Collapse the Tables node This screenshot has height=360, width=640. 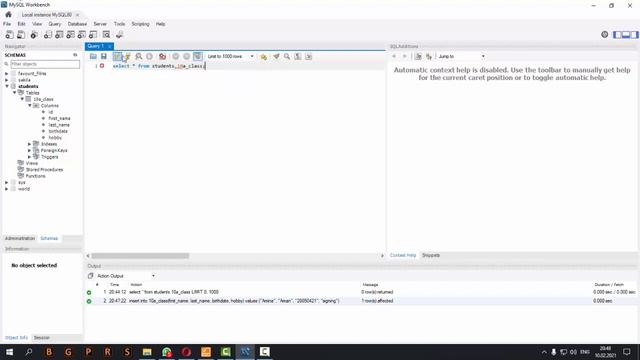click(x=15, y=93)
